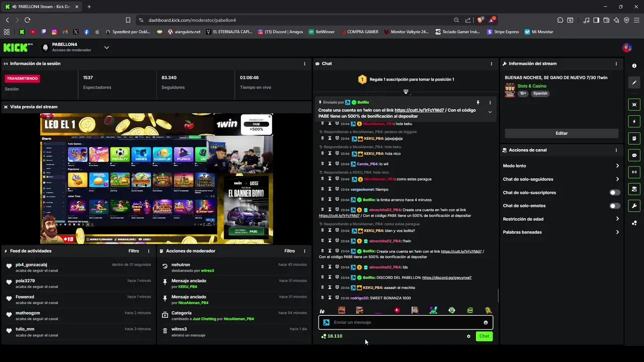Select the pencil edit icon in the sidebar
The height and width of the screenshot is (362, 644).
coord(634,82)
